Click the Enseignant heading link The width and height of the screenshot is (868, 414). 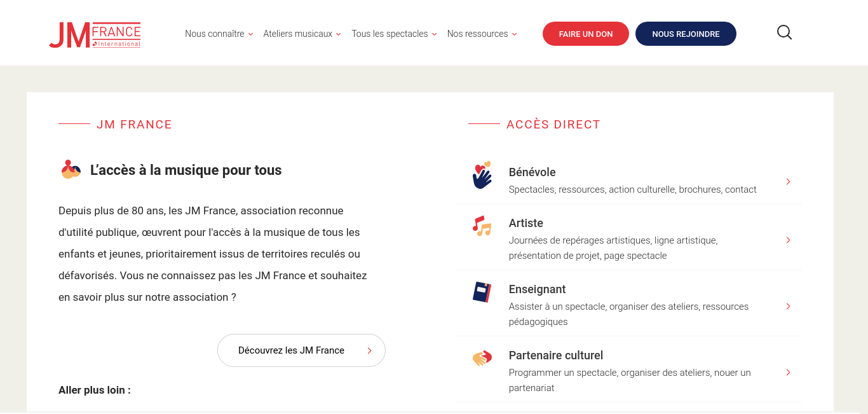pyautogui.click(x=538, y=289)
